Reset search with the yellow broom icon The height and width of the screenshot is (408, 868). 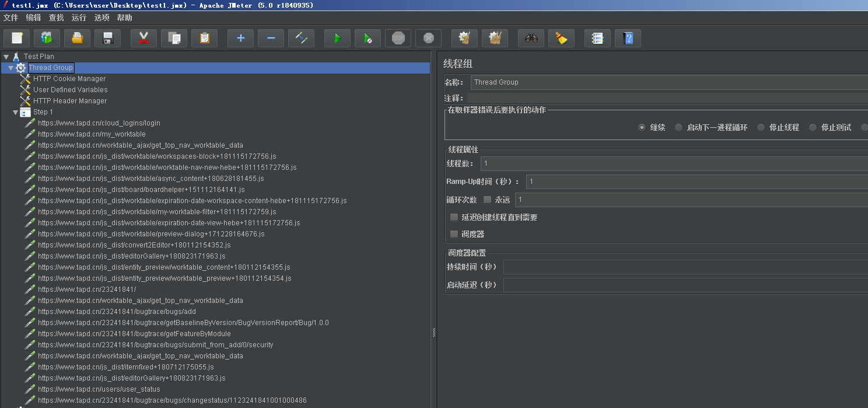pyautogui.click(x=561, y=39)
